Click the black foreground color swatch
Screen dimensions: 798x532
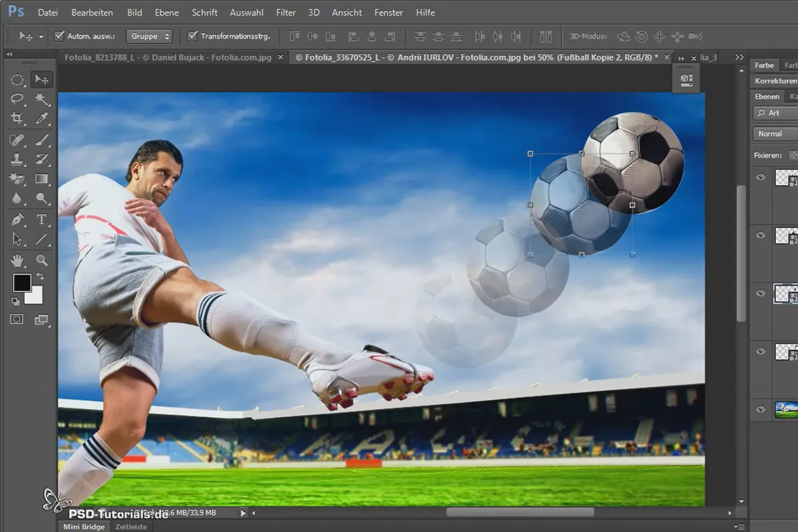click(x=22, y=283)
